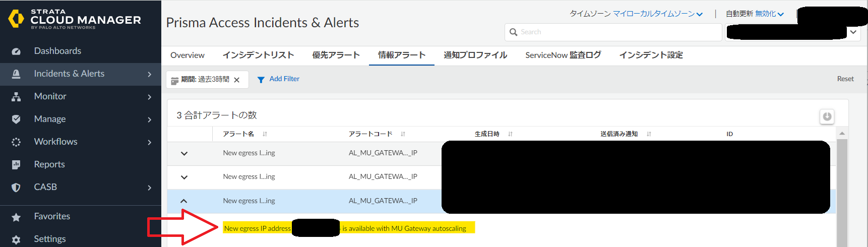The image size is (868, 247).
Task: Click the Settings gear icon
Action: click(x=16, y=240)
